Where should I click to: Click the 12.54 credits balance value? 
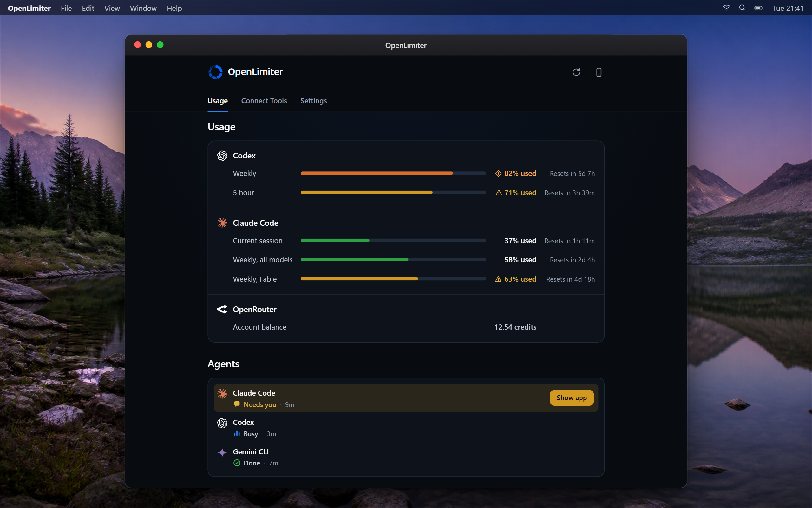coord(515,327)
